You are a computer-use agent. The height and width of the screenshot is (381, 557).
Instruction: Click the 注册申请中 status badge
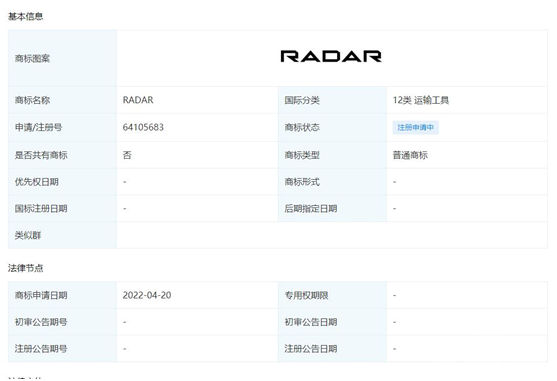415,127
